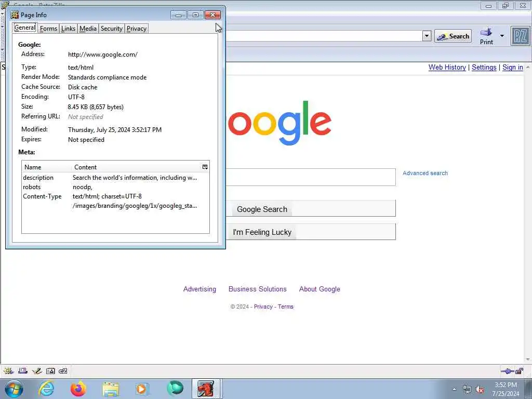This screenshot has height=399, width=532.
Task: Click the Sign in link
Action: click(x=512, y=67)
